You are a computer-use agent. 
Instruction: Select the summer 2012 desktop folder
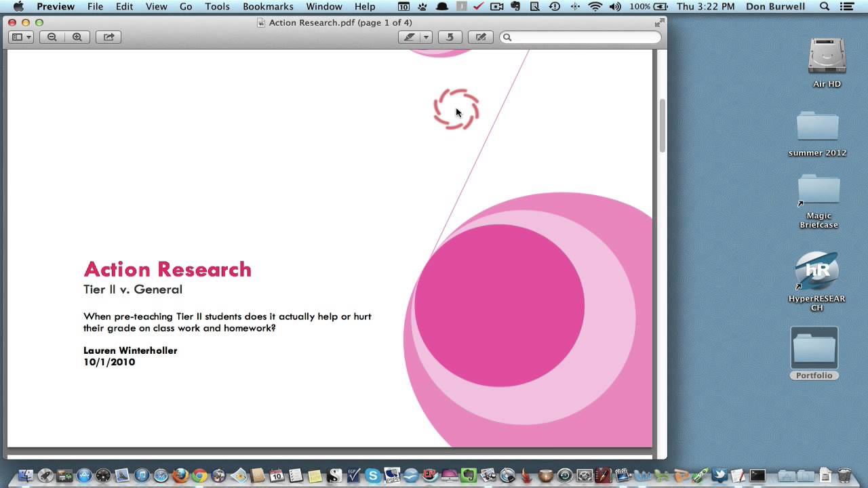click(817, 134)
